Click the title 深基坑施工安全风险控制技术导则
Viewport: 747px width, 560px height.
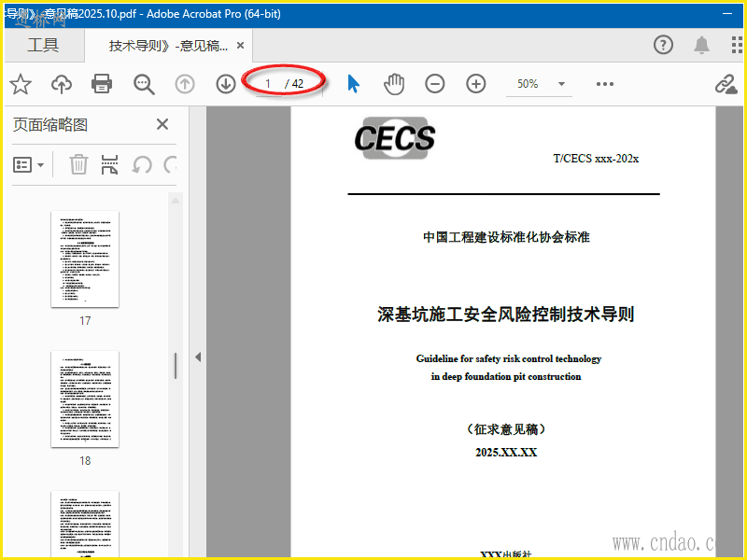[x=506, y=315]
